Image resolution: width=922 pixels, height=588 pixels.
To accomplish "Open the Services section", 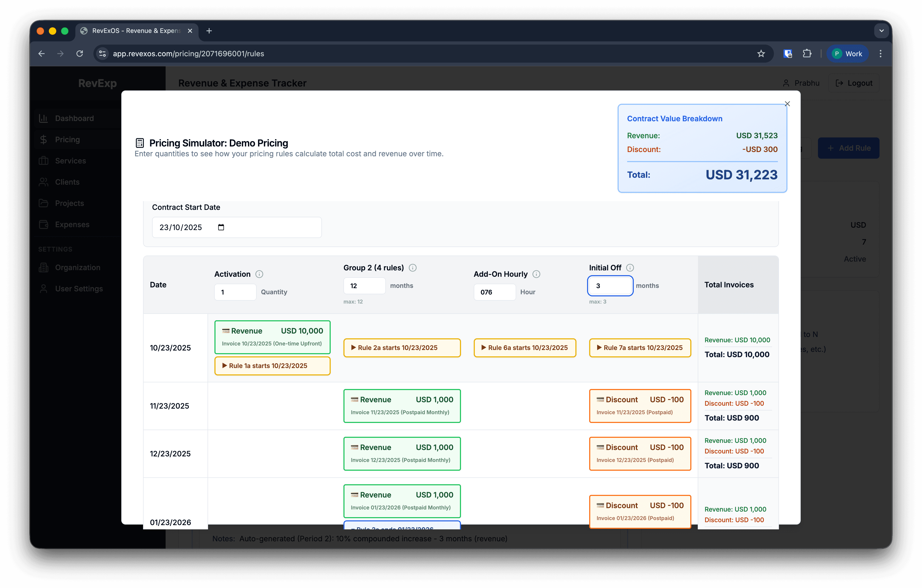I will coord(70,160).
